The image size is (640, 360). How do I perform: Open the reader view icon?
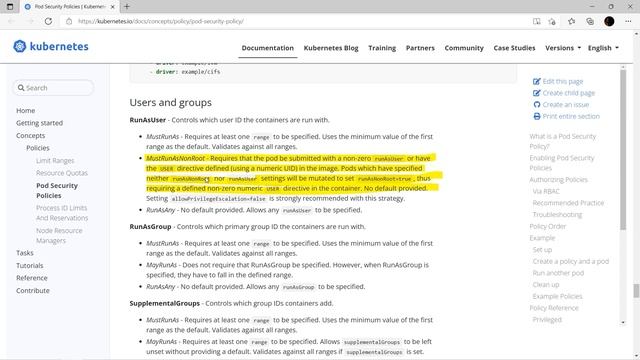coord(536,21)
